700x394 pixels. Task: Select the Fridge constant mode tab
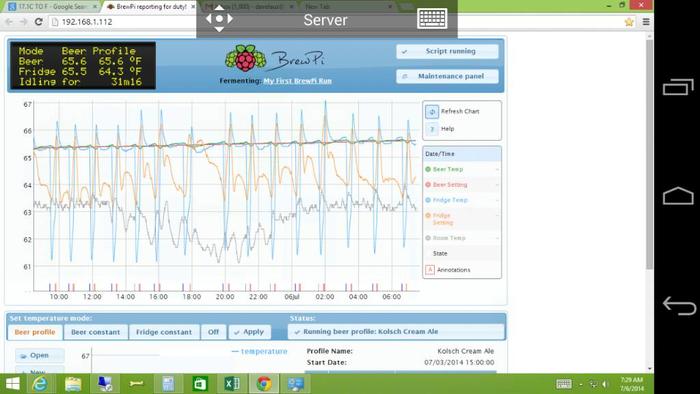tap(164, 332)
